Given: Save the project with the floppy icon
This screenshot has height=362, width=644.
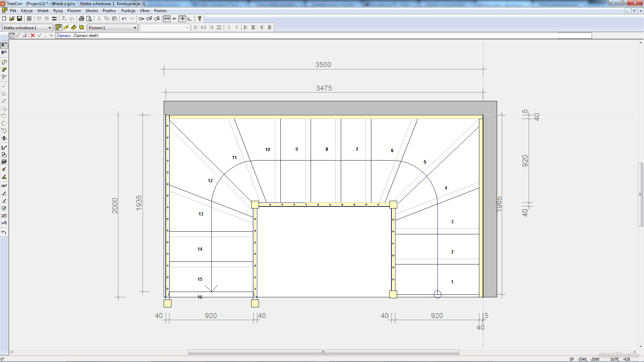Looking at the screenshot, I should coord(19,19).
